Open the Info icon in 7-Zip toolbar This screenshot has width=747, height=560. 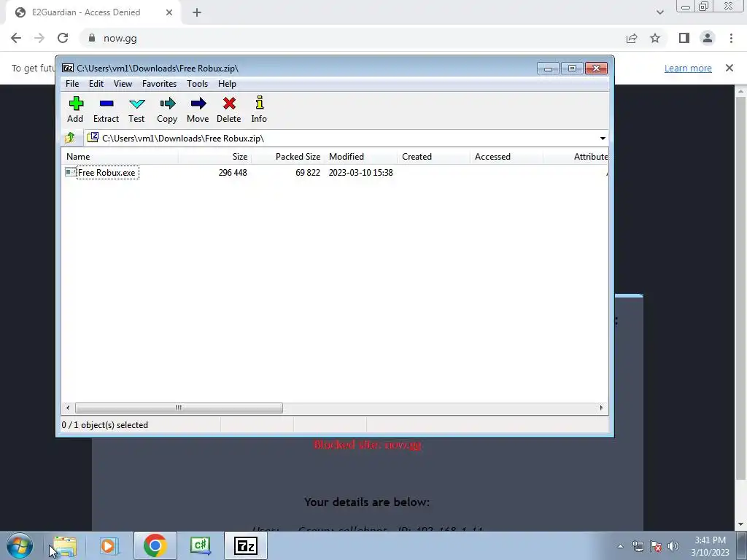tap(259, 109)
